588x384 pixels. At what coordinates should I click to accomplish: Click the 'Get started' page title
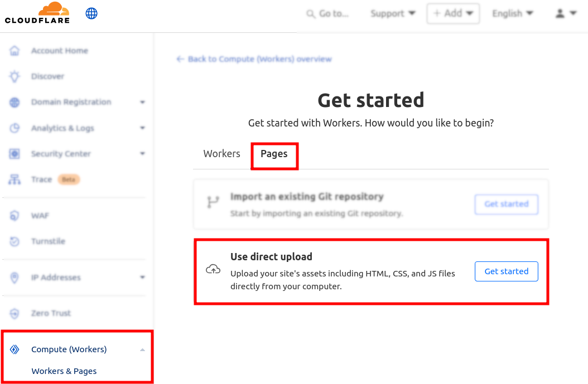tap(371, 100)
